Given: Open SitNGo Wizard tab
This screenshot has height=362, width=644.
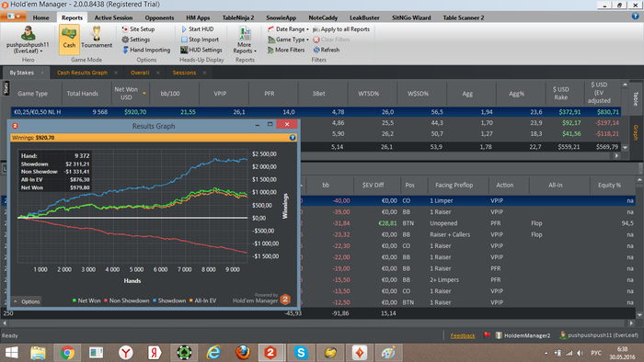Looking at the screenshot, I should pos(411,17).
